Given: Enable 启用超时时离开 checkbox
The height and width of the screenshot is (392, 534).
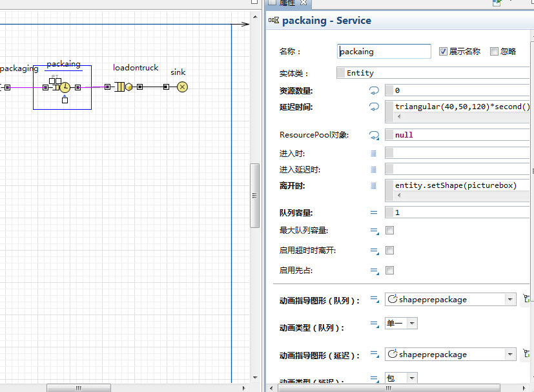Looking at the screenshot, I should coord(389,251).
